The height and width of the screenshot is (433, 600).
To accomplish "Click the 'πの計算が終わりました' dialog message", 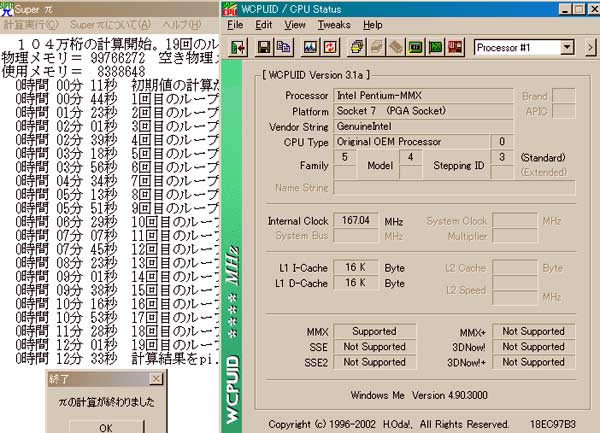I will pos(106,402).
